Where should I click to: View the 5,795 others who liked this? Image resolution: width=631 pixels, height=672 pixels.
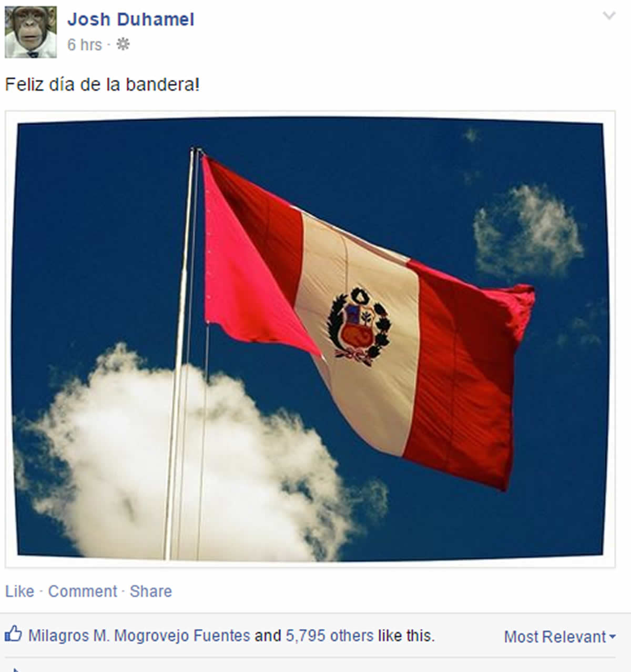(x=330, y=636)
